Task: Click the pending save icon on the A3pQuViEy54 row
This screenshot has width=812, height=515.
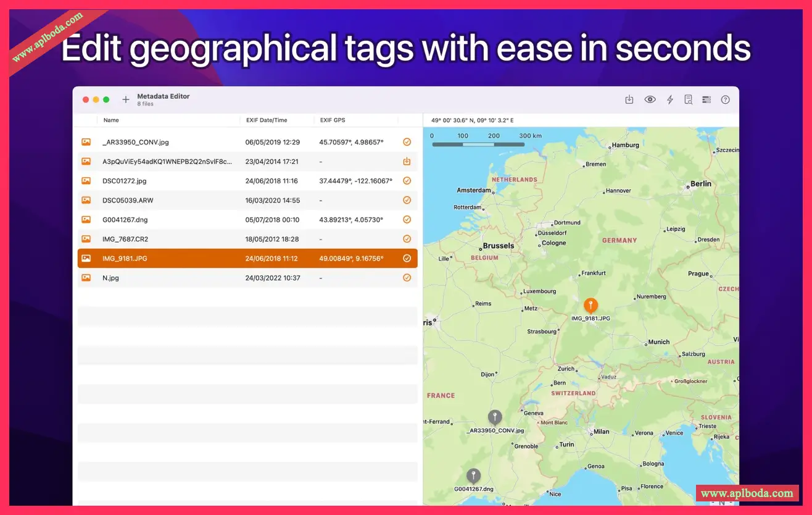Action: tap(407, 162)
